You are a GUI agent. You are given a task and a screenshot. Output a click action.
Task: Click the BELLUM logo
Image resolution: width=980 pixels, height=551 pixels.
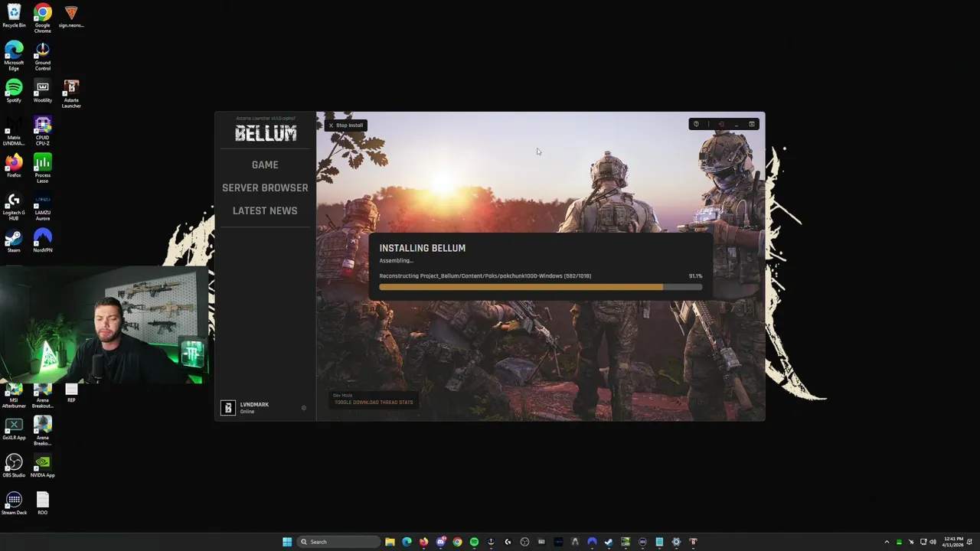click(265, 134)
